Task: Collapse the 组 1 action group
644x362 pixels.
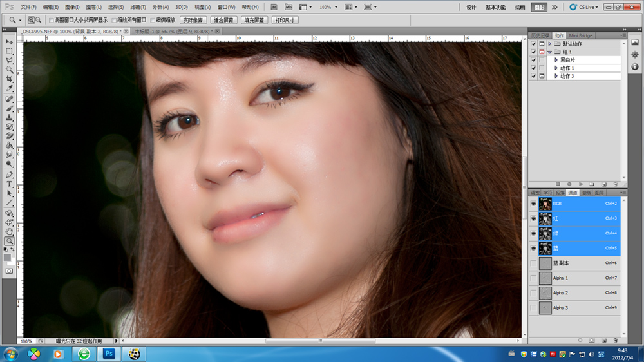Action: pos(549,52)
